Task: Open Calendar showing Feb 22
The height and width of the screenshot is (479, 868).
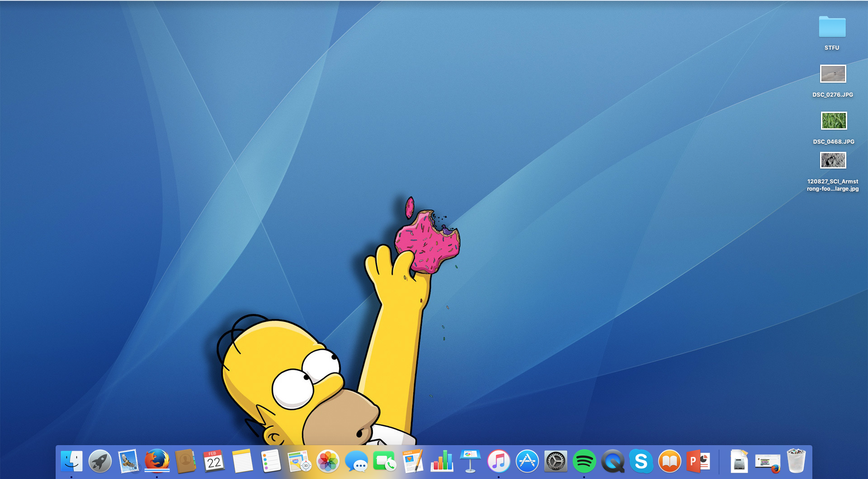Action: tap(214, 461)
